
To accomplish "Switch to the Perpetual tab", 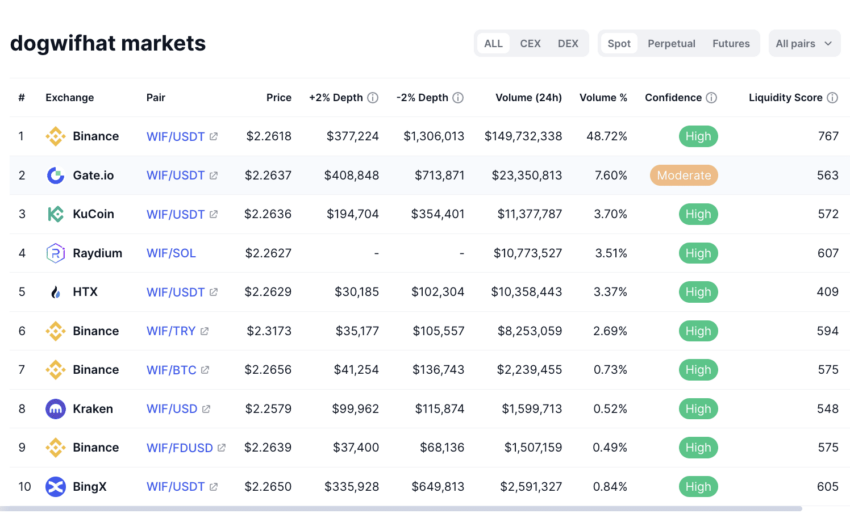I will pos(671,44).
